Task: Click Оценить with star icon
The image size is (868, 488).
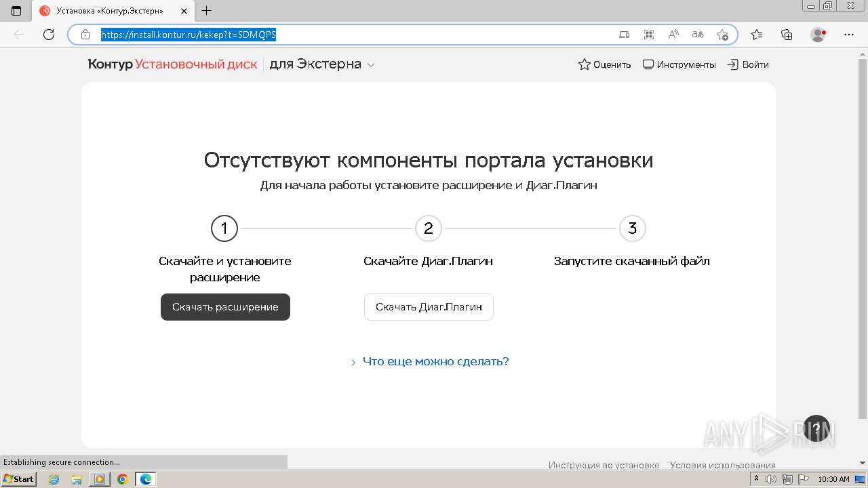Action: 604,64
